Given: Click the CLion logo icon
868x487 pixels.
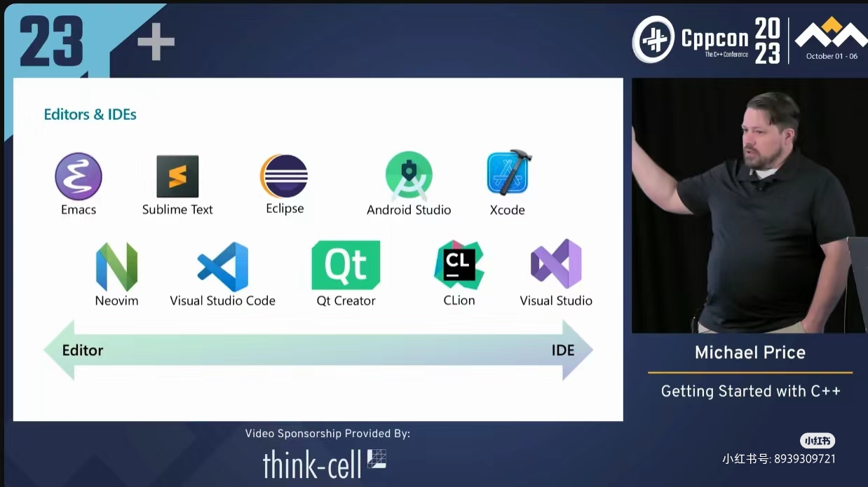Looking at the screenshot, I should point(459,265).
